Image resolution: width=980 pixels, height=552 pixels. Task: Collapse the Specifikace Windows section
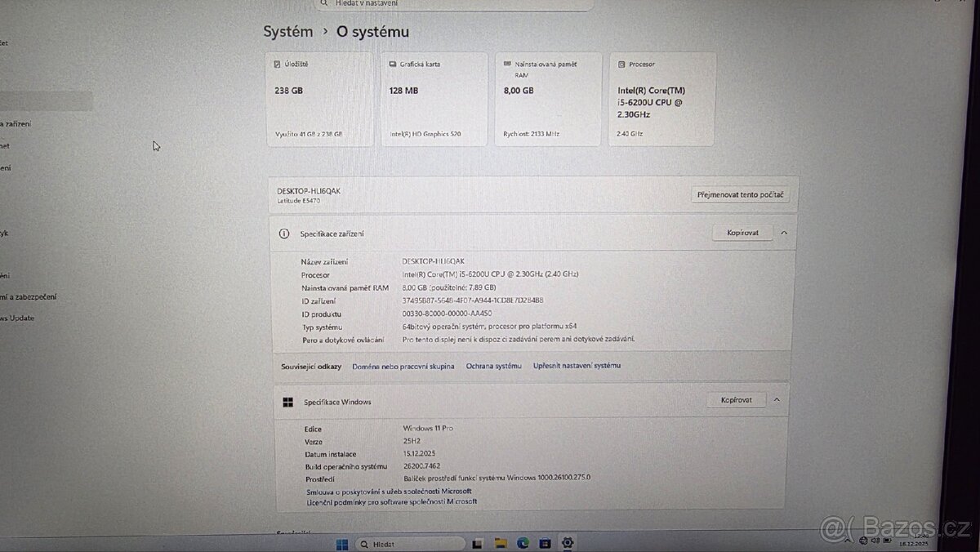(777, 400)
